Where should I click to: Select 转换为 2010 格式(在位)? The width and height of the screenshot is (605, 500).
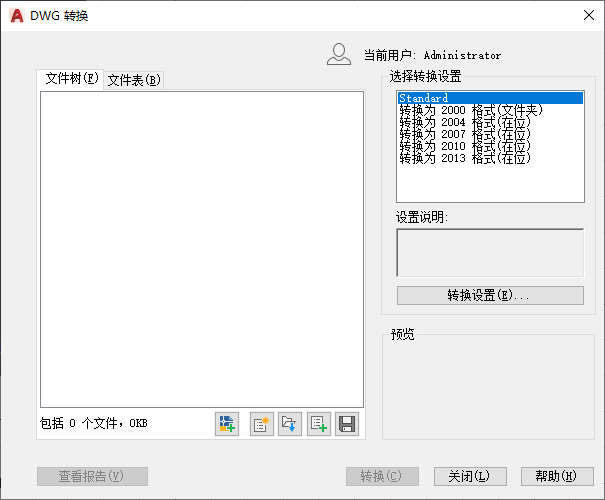click(490, 146)
